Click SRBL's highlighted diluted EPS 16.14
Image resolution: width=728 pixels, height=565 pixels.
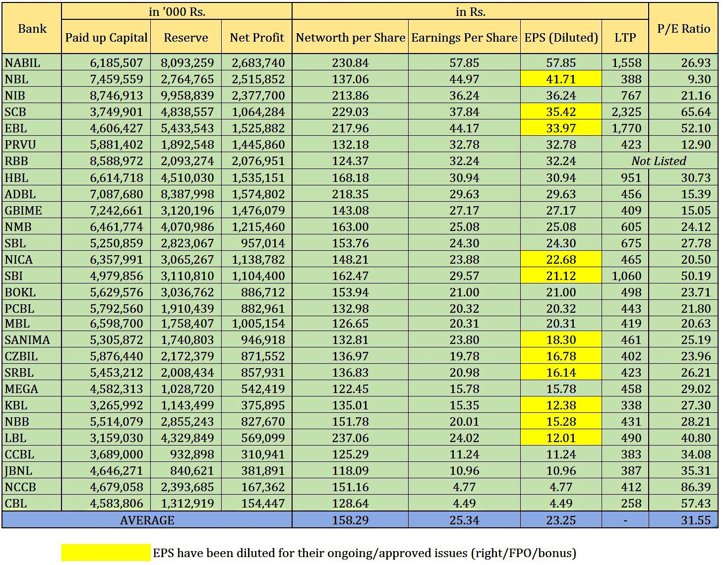pyautogui.click(x=561, y=372)
